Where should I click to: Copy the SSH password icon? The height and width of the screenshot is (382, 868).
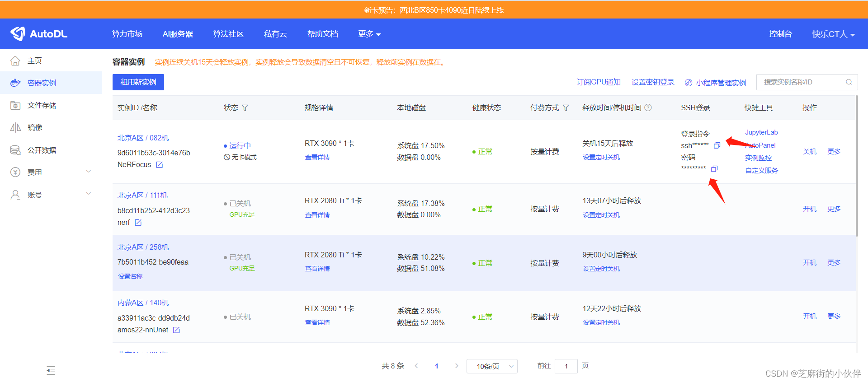coord(714,169)
